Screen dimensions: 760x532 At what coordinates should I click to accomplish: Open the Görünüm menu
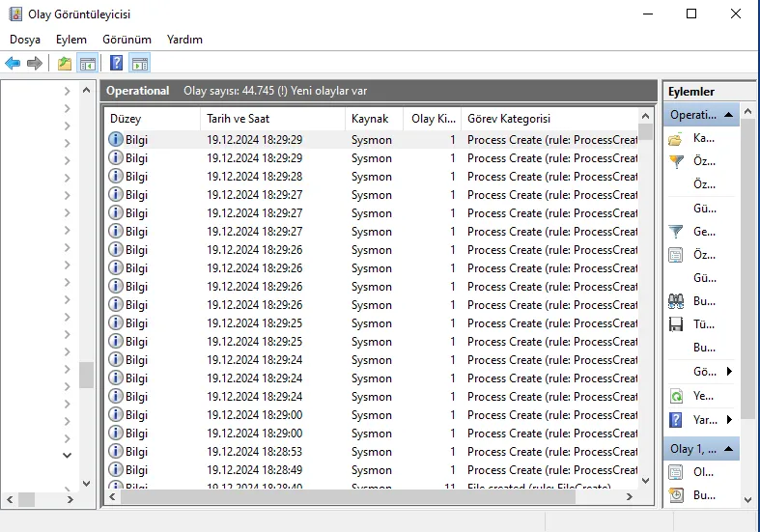127,40
